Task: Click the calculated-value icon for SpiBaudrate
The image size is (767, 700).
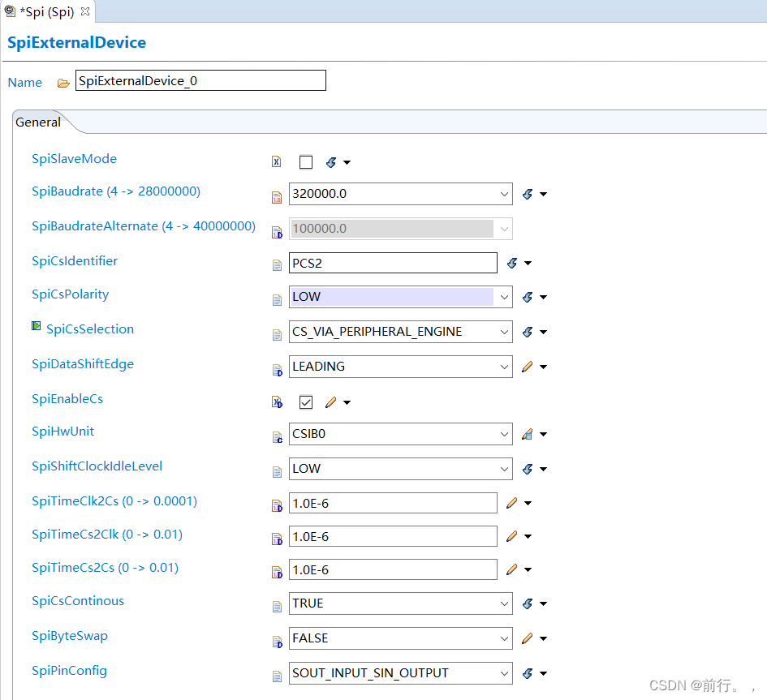Action: [528, 194]
